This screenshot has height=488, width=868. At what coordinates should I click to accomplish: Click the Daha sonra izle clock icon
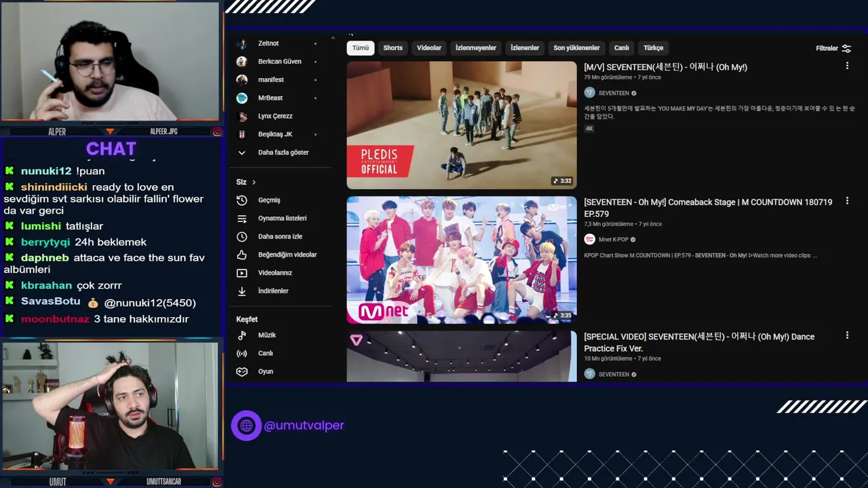(x=241, y=237)
